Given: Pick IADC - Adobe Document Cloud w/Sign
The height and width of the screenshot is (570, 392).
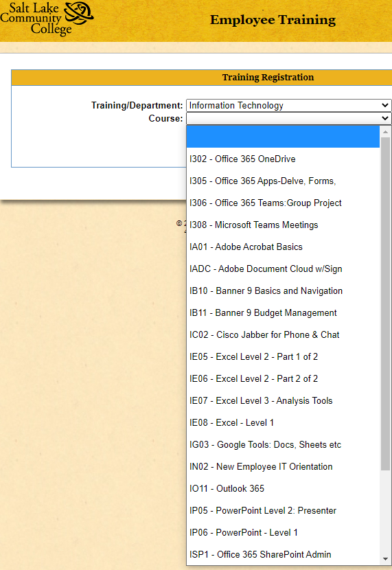Looking at the screenshot, I should point(283,269).
